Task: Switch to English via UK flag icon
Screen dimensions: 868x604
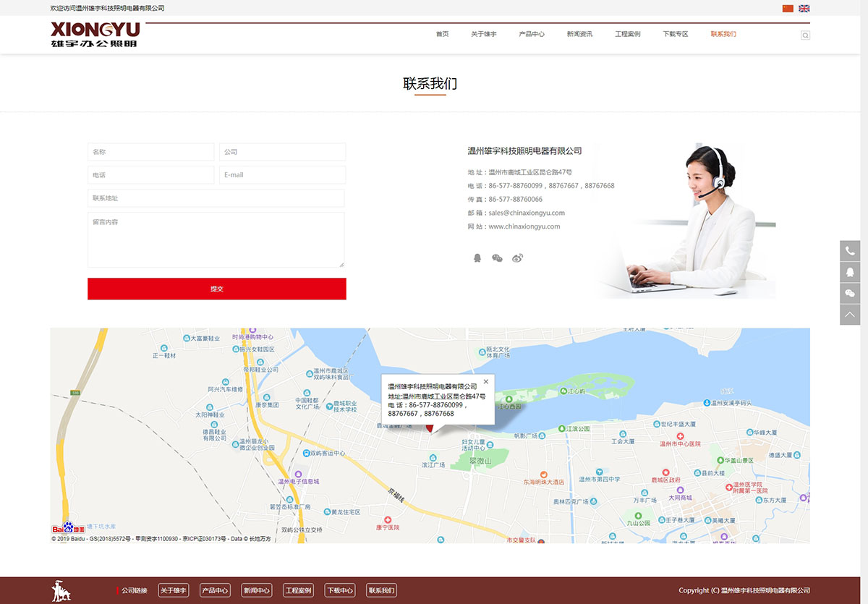Action: pos(804,9)
